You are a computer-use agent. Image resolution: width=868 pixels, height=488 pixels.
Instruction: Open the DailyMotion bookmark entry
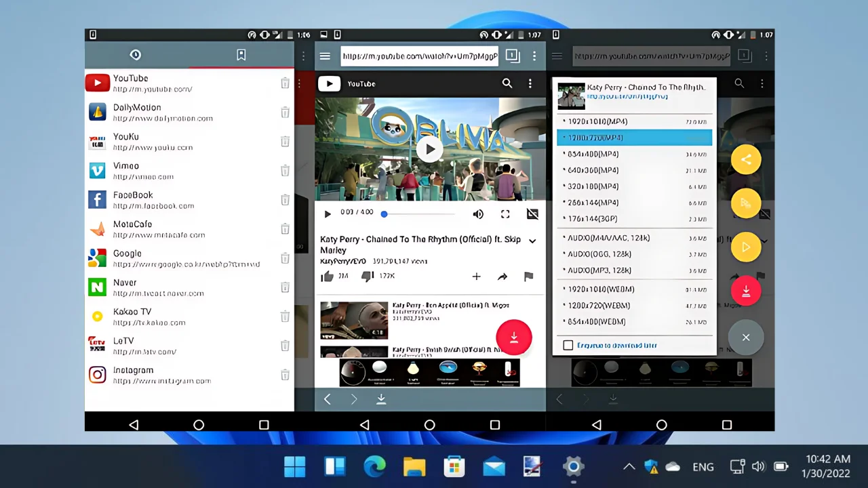(189, 113)
